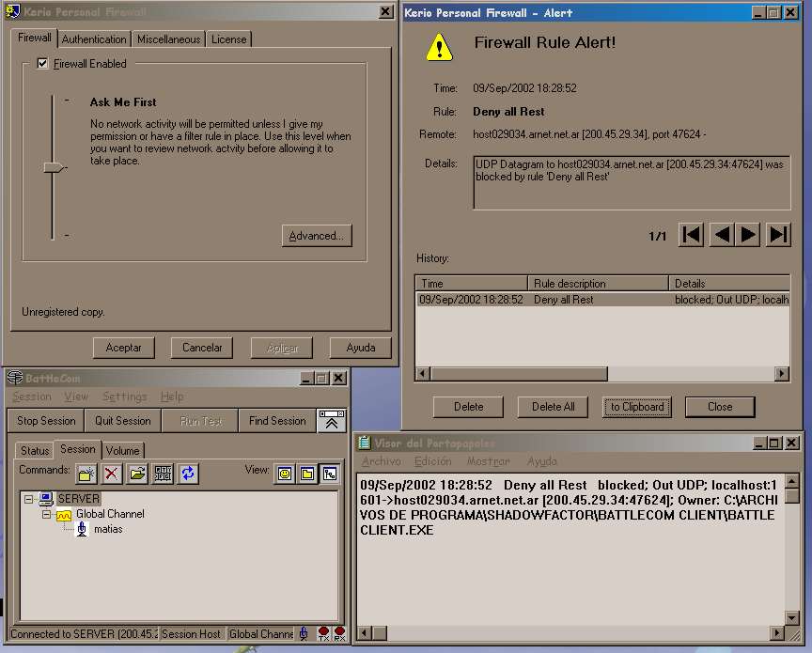
Task: Open the Help menu in BattleCom
Action: click(x=172, y=396)
